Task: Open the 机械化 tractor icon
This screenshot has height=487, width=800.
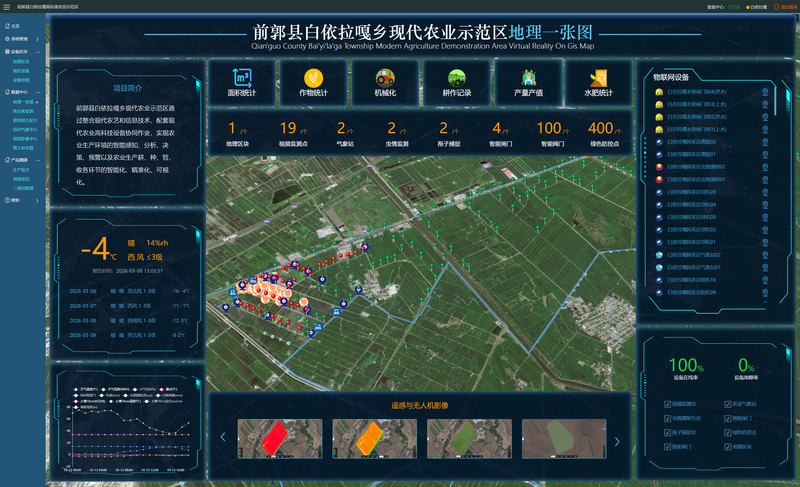Action: [385, 78]
